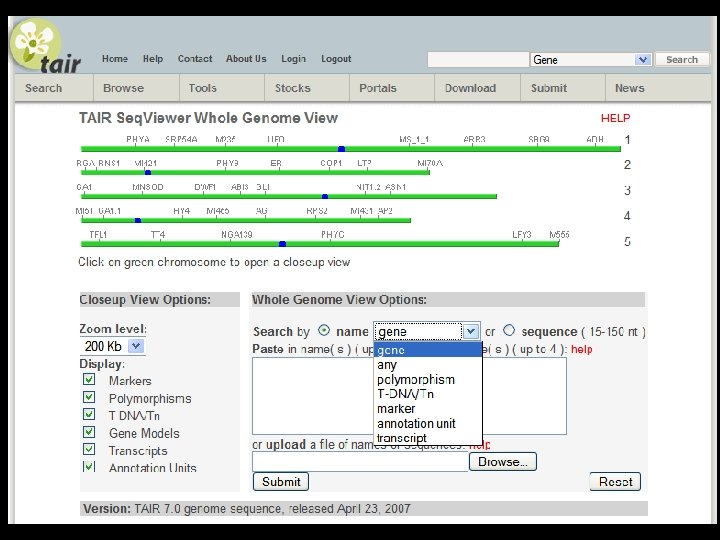The height and width of the screenshot is (540, 720).
Task: Choose T-DNA/Tn in dropdown list
Action: point(428,394)
